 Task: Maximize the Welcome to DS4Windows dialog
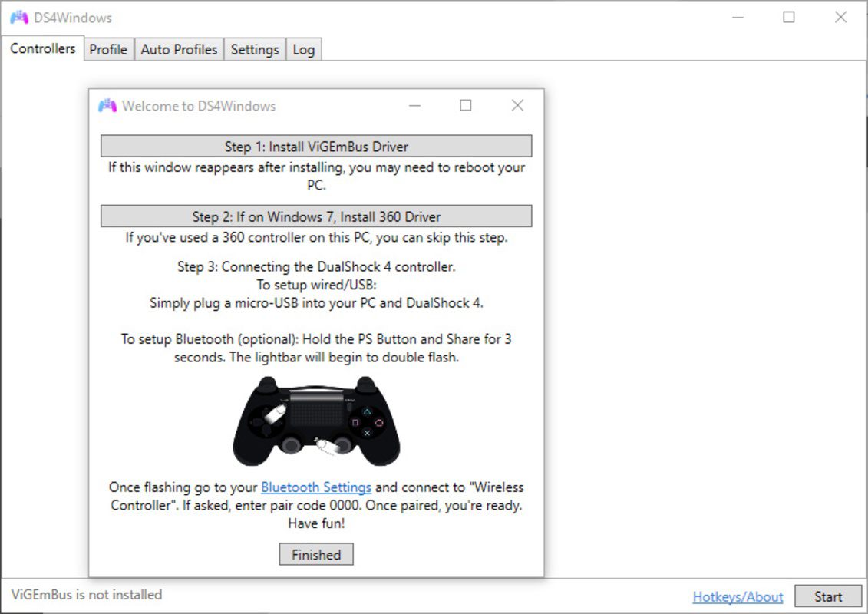tap(466, 105)
